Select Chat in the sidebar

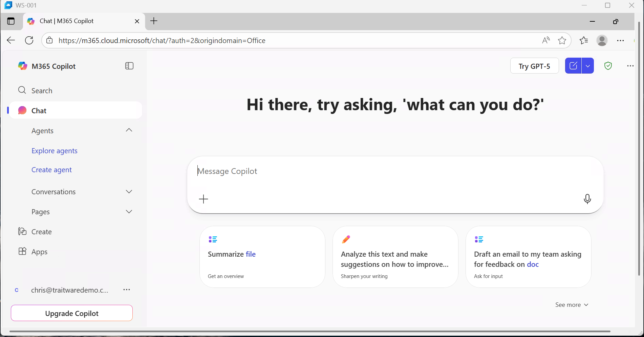75,111
